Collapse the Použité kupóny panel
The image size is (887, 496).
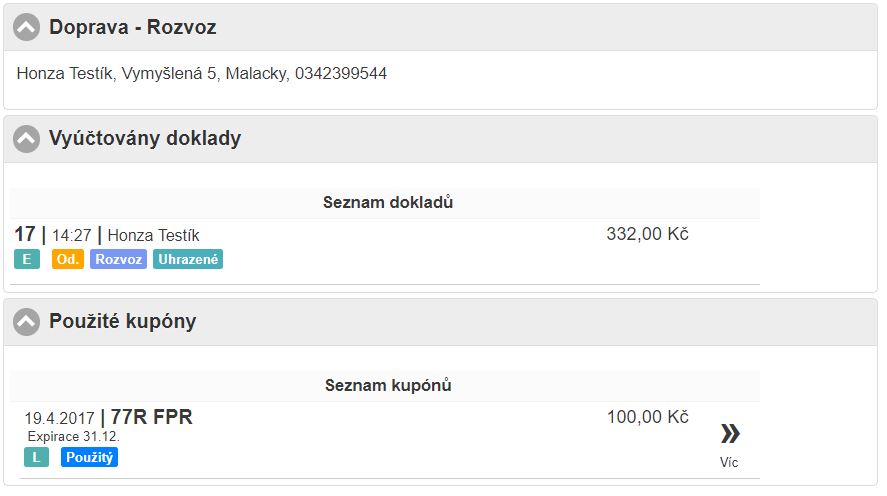pyautogui.click(x=27, y=322)
